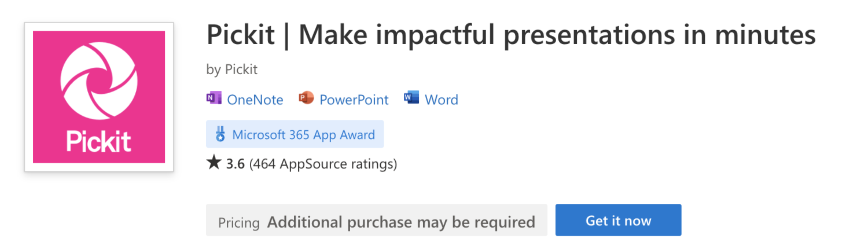Click the OneNote app icon
Screen dimensions: 868x249
[214, 98]
